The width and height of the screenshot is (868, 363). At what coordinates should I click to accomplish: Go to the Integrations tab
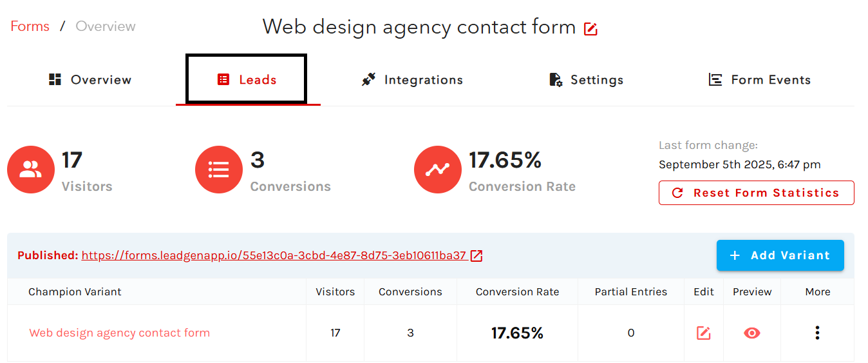(x=412, y=80)
